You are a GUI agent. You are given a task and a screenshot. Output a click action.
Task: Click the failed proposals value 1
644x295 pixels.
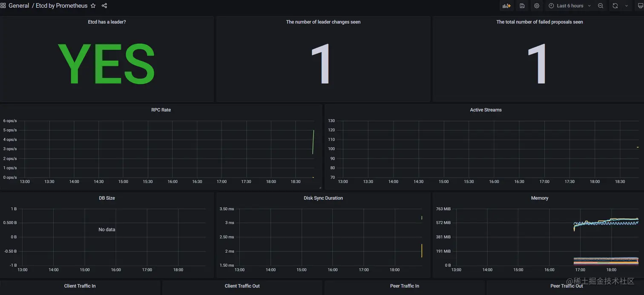[538, 64]
